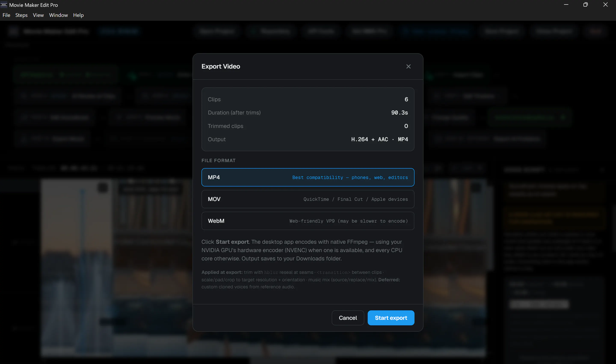
Task: Select MP4 file format option
Action: pos(308,177)
